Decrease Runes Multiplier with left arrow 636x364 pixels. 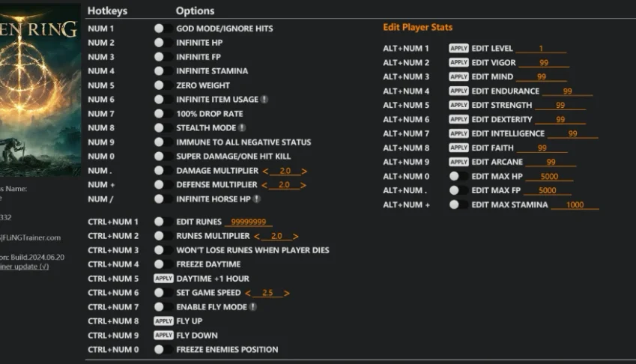(x=257, y=237)
